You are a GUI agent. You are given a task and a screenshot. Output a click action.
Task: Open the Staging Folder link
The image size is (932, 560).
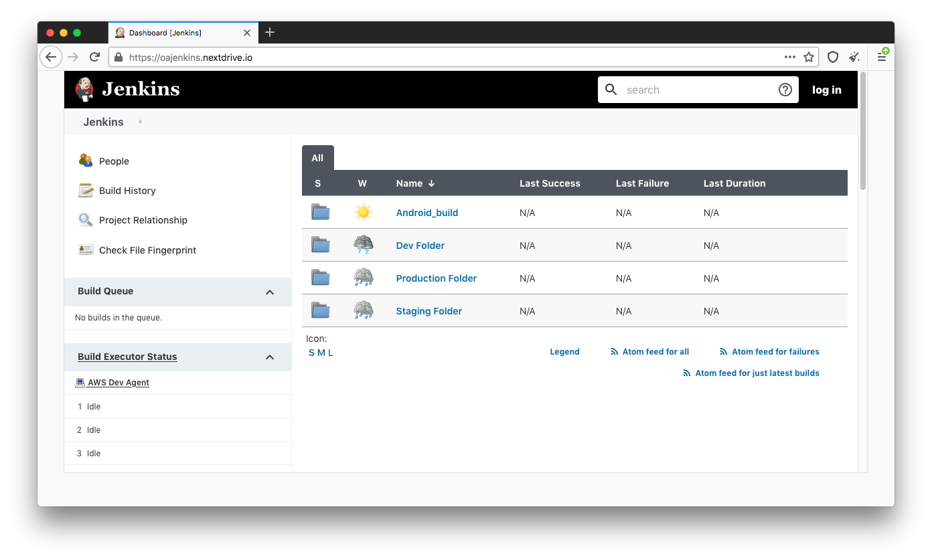[x=429, y=311]
